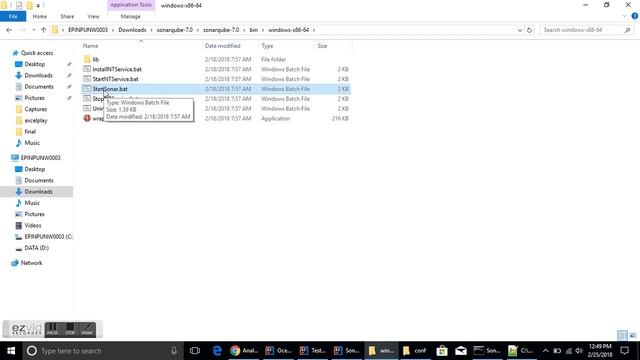Select EPINPUNW0003 computer in navigation pane
The width and height of the screenshot is (640, 360).
[40, 158]
